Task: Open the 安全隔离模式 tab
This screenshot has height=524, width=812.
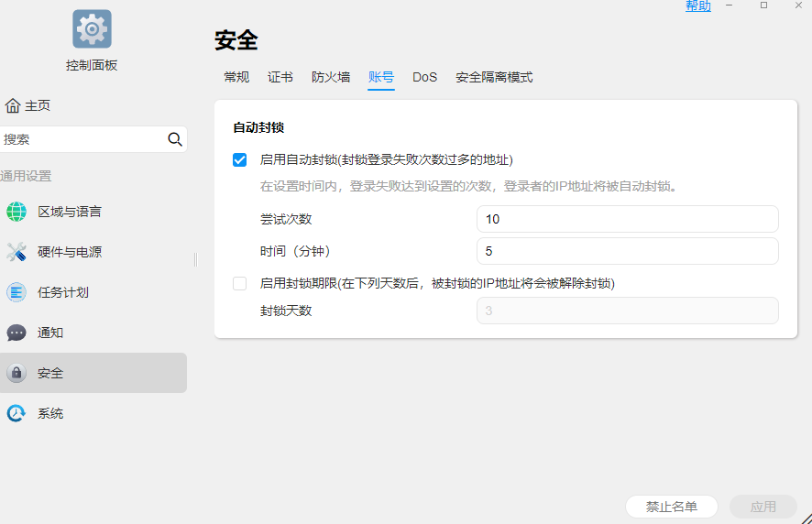Action: pos(494,77)
